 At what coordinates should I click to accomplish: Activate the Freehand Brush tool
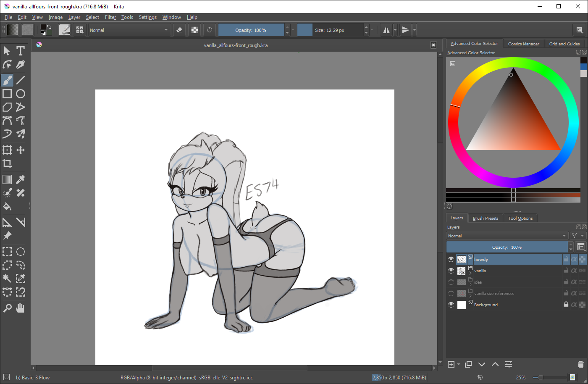(7, 80)
